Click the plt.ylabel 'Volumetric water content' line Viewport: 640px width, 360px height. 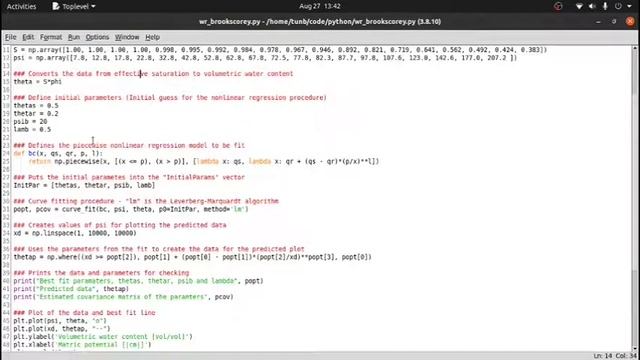point(103,337)
